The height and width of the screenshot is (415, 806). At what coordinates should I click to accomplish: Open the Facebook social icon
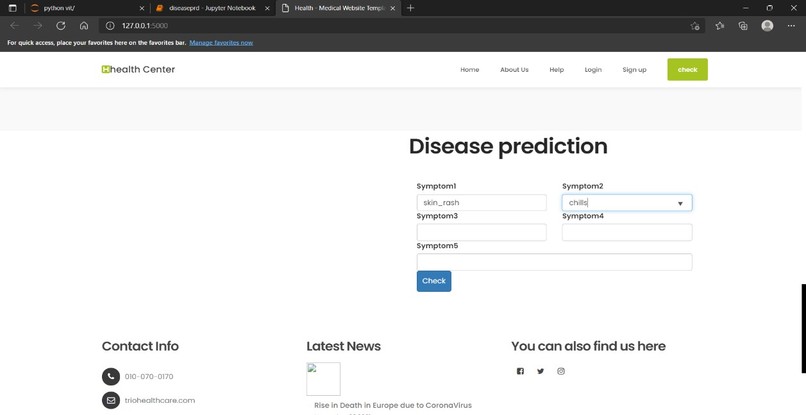[x=520, y=371]
